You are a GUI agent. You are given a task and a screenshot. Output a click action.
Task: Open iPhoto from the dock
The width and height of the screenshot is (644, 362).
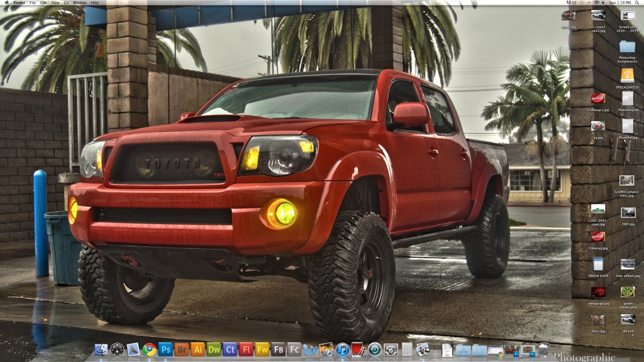[x=326, y=349]
